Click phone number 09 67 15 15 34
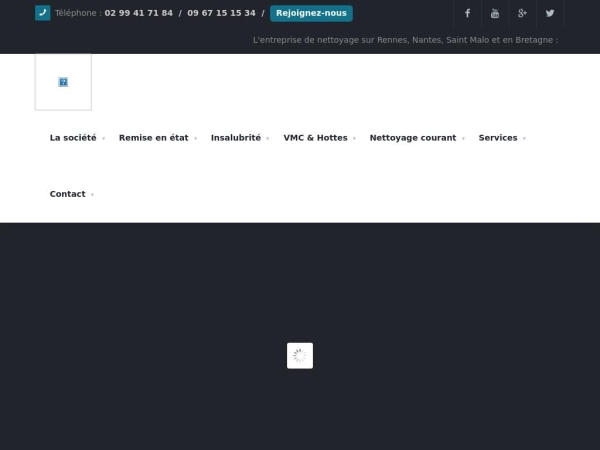Image resolution: width=600 pixels, height=450 pixels. (x=221, y=13)
